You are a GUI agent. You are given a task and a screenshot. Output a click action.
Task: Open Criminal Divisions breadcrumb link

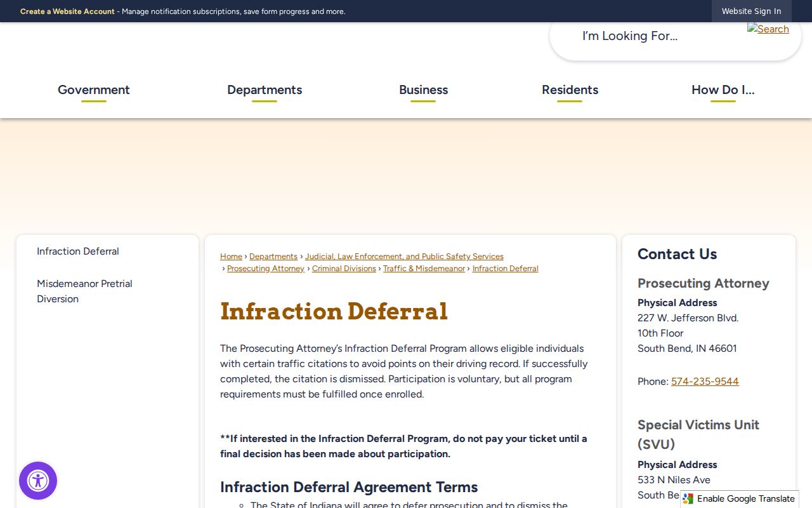tap(344, 269)
